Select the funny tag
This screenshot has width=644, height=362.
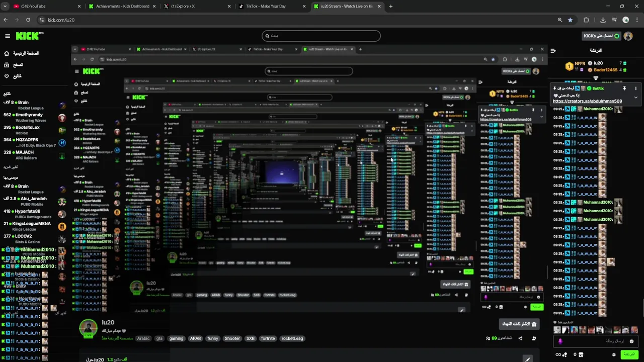[x=213, y=338]
